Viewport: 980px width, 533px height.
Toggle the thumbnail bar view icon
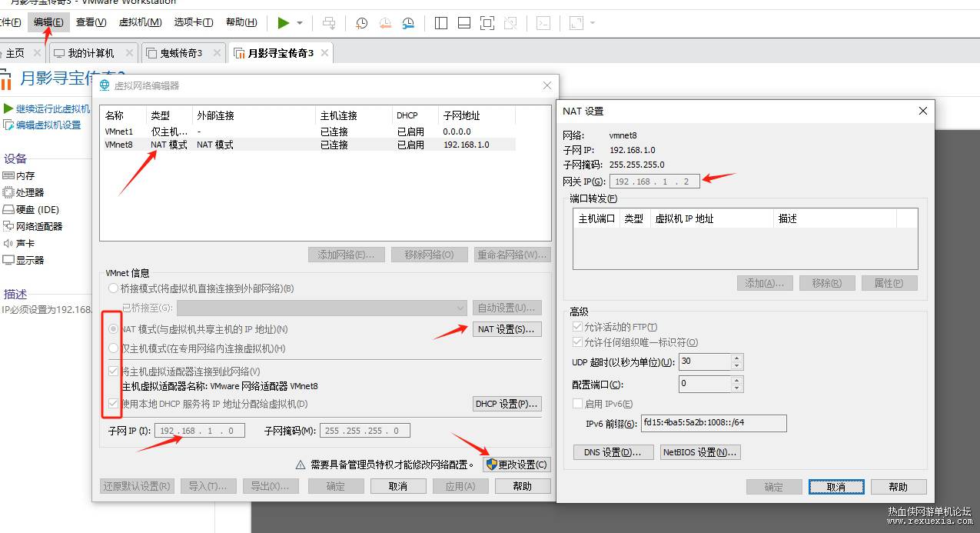pyautogui.click(x=463, y=23)
